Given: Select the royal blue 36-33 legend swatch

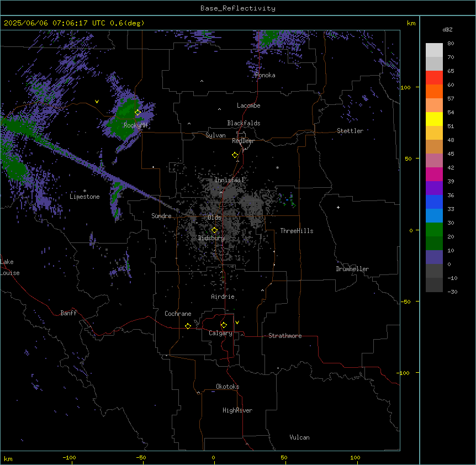Looking at the screenshot, I should (x=434, y=202).
